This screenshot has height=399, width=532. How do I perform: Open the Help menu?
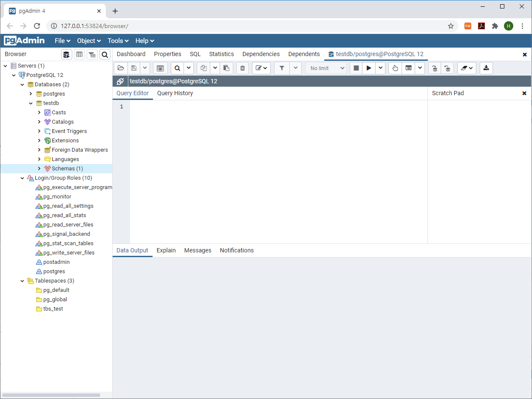[144, 41]
